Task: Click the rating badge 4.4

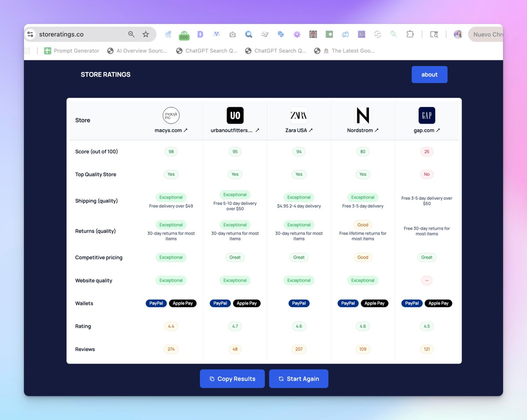Action: 171,326
